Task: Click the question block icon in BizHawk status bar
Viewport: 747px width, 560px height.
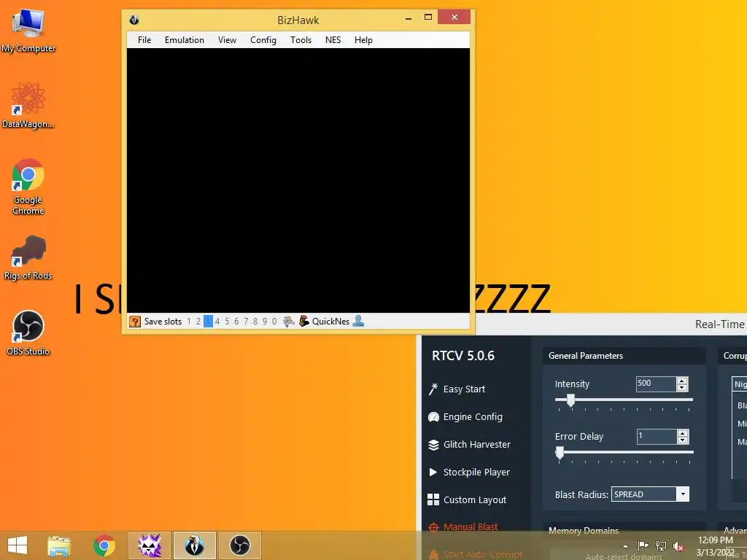Action: pyautogui.click(x=135, y=322)
